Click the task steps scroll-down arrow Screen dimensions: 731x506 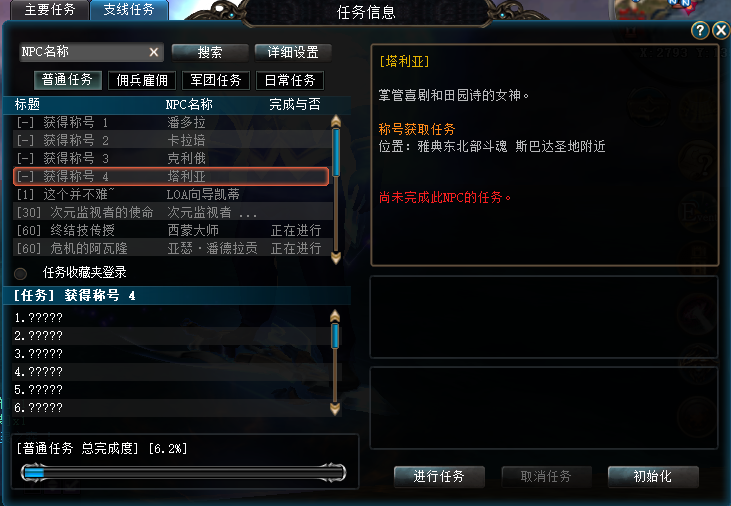tap(335, 409)
